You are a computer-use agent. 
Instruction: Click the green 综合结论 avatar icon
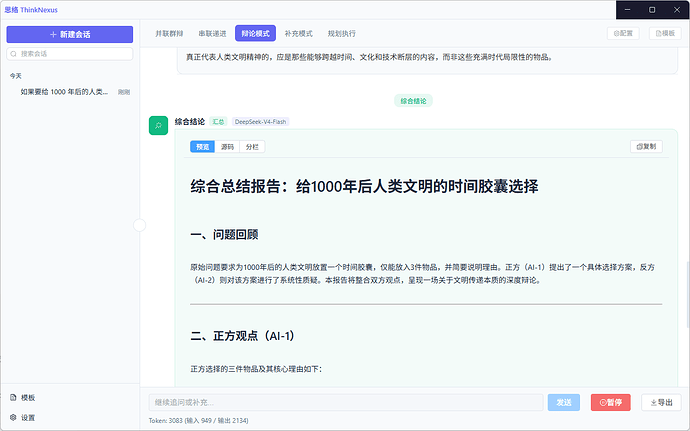coord(158,125)
